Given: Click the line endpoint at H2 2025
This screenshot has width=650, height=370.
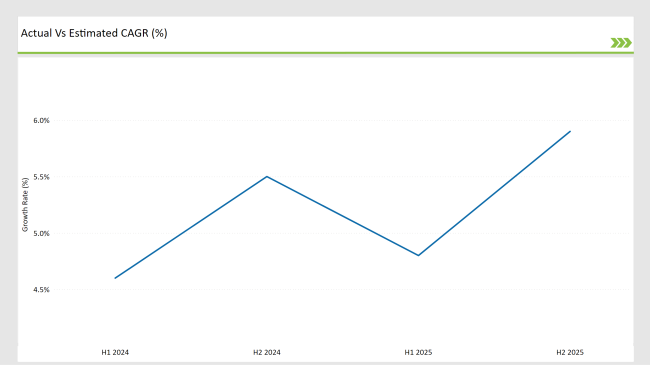Looking at the screenshot, I should 570,131.
